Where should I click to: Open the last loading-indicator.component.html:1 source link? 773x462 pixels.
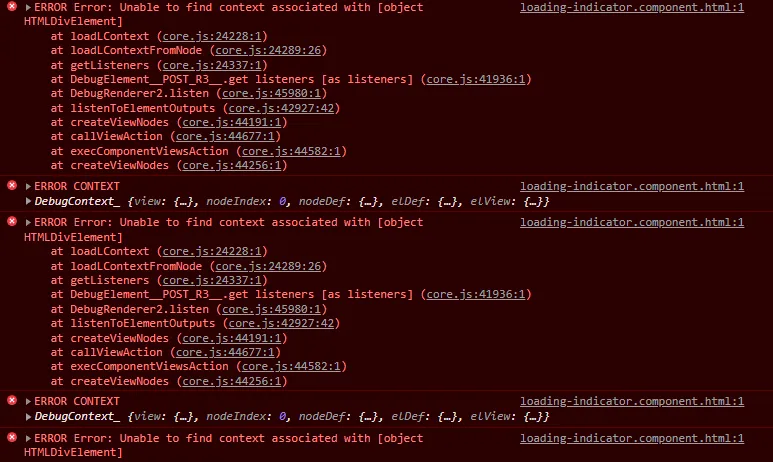[632, 438]
